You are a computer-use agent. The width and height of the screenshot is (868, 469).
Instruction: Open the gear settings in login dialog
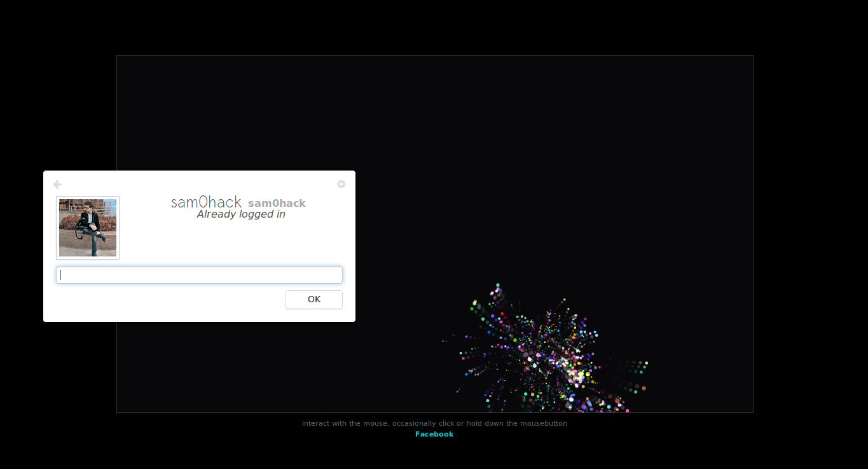[x=341, y=184]
